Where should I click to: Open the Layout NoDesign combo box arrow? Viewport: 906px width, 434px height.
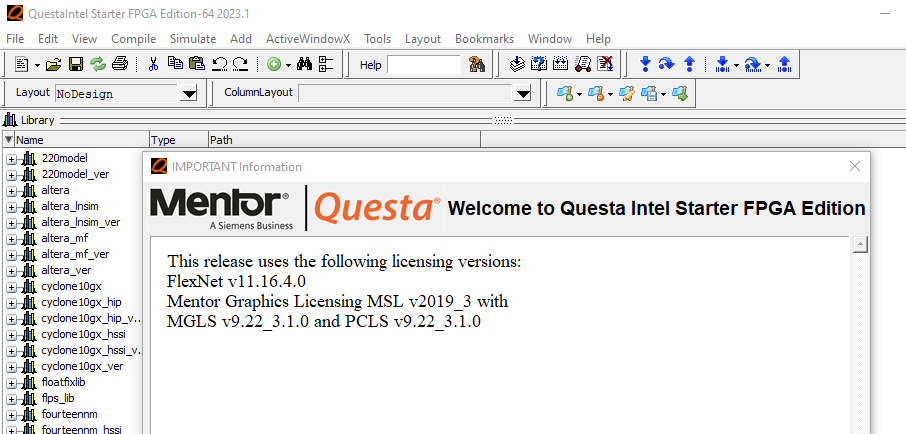click(x=188, y=94)
